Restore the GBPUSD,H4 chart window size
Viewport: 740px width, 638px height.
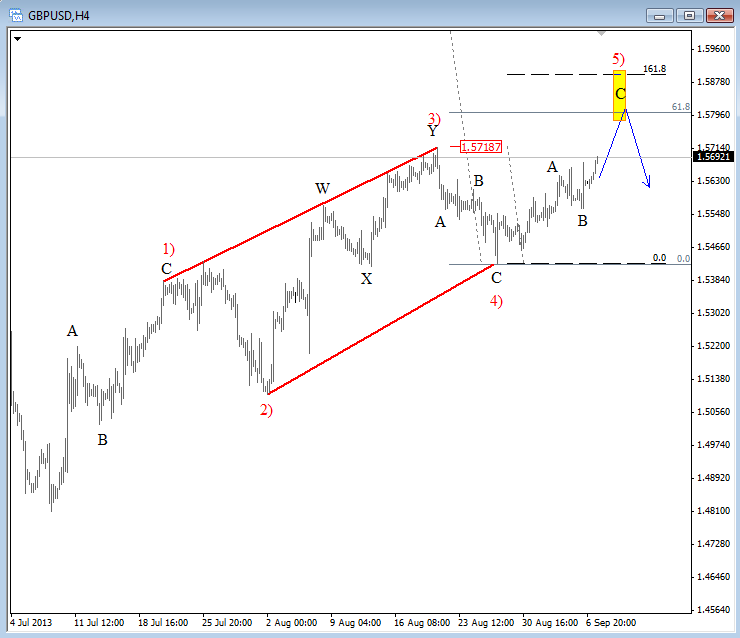pyautogui.click(x=689, y=15)
